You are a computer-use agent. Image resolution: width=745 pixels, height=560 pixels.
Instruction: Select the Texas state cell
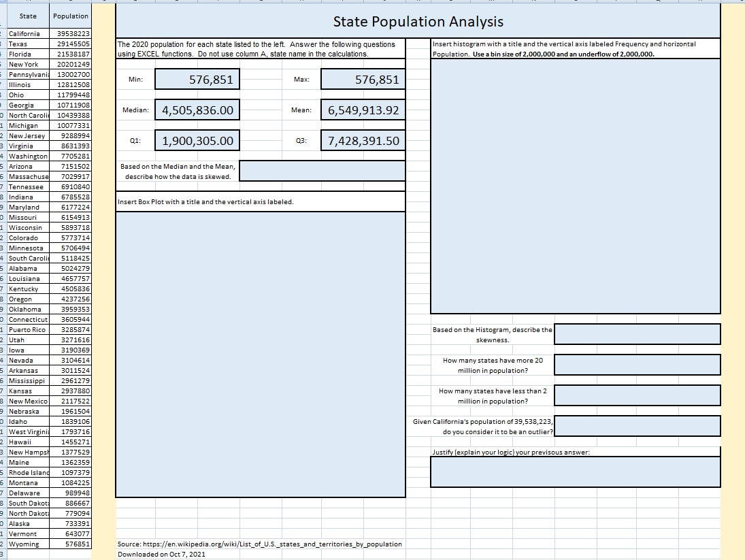tap(28, 44)
